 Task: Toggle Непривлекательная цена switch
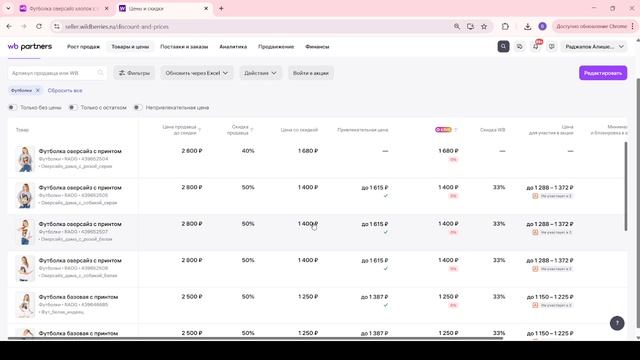[x=138, y=107]
